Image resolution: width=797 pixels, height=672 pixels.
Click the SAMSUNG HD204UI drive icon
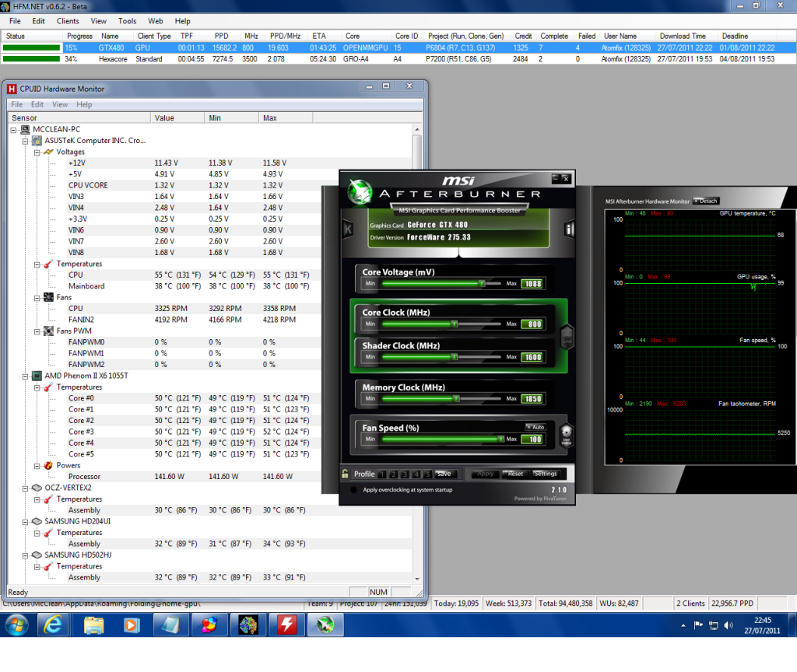pyautogui.click(x=37, y=522)
